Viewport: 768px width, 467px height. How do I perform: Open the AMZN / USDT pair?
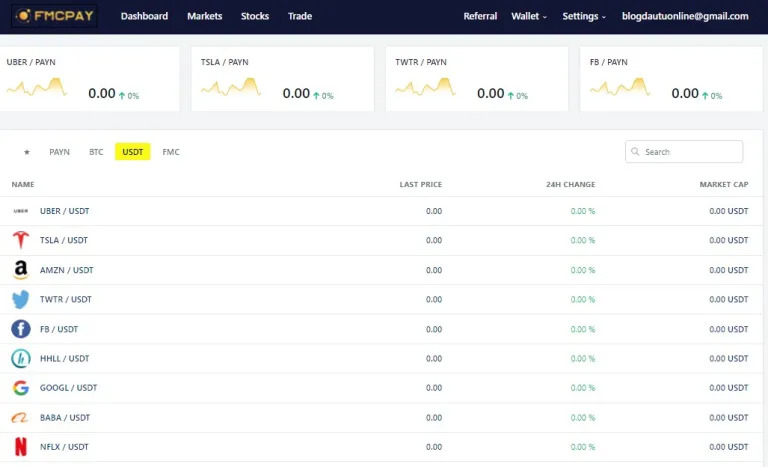(x=67, y=270)
